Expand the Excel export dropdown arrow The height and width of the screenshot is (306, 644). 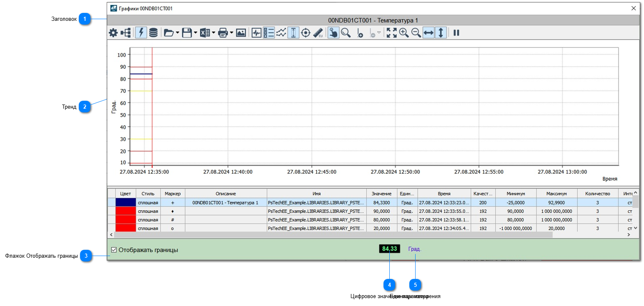tap(213, 33)
